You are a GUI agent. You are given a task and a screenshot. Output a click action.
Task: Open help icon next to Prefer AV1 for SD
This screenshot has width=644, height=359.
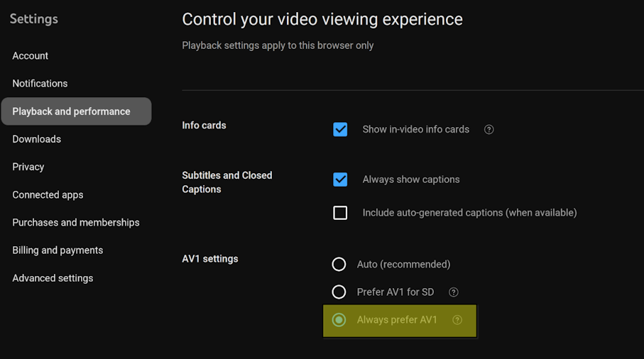pos(454,292)
